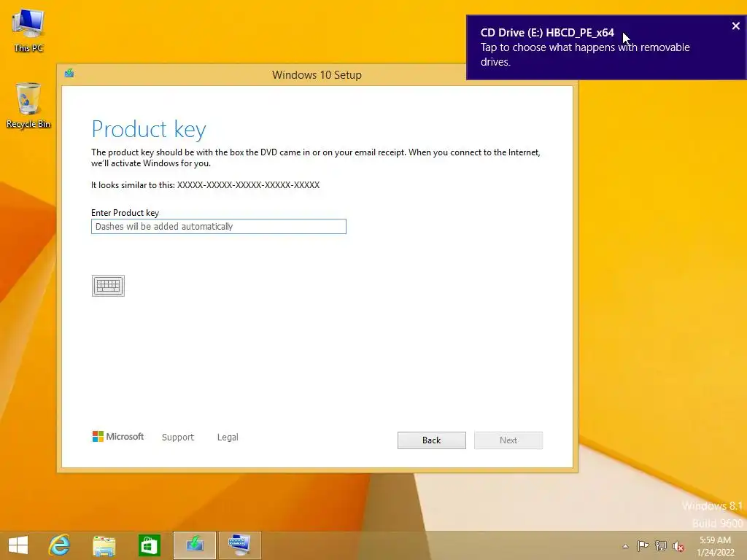Screen dimensions: 747x560
Task: Open Action Center flag icon
Action: [x=643, y=545]
